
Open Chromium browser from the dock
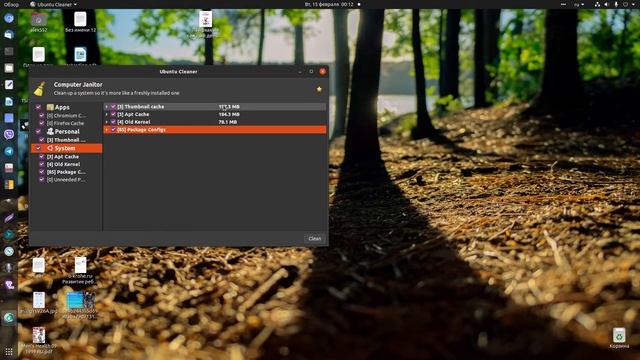tap(9, 18)
